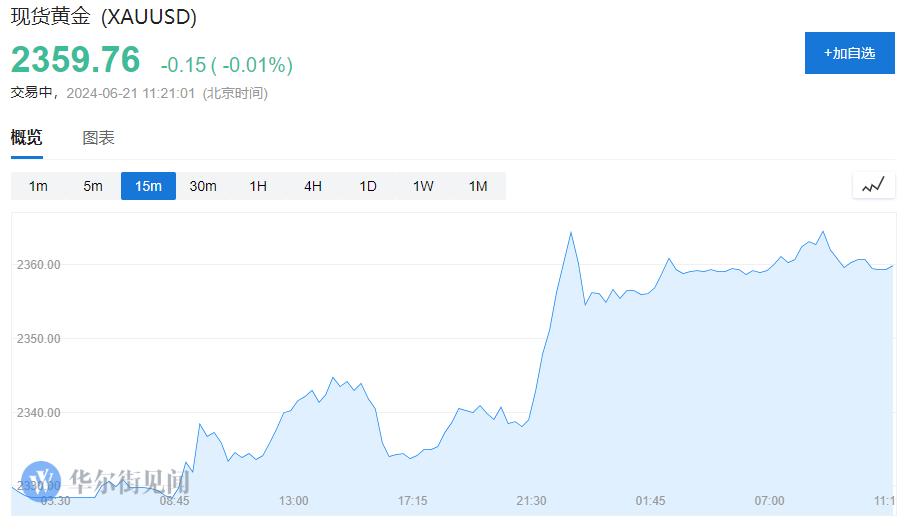The height and width of the screenshot is (529, 904).
Task: Switch chart to 1D interval
Action: (x=368, y=186)
